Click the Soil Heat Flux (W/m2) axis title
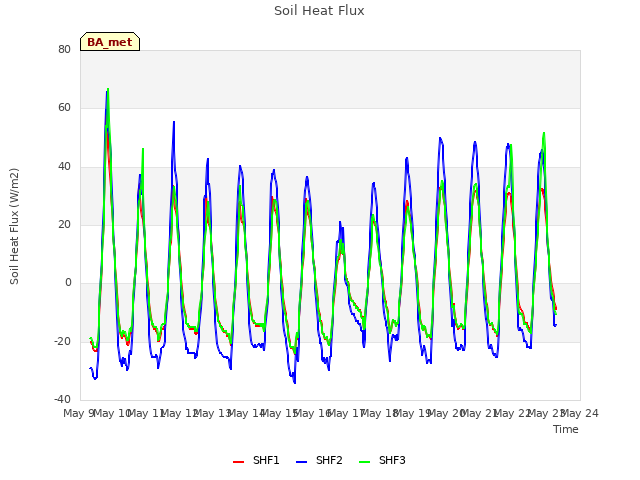Viewport: 640px width, 480px height. (x=14, y=226)
